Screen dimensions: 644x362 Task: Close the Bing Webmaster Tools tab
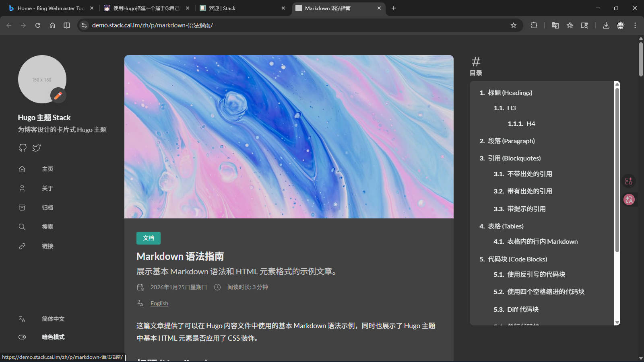92,8
